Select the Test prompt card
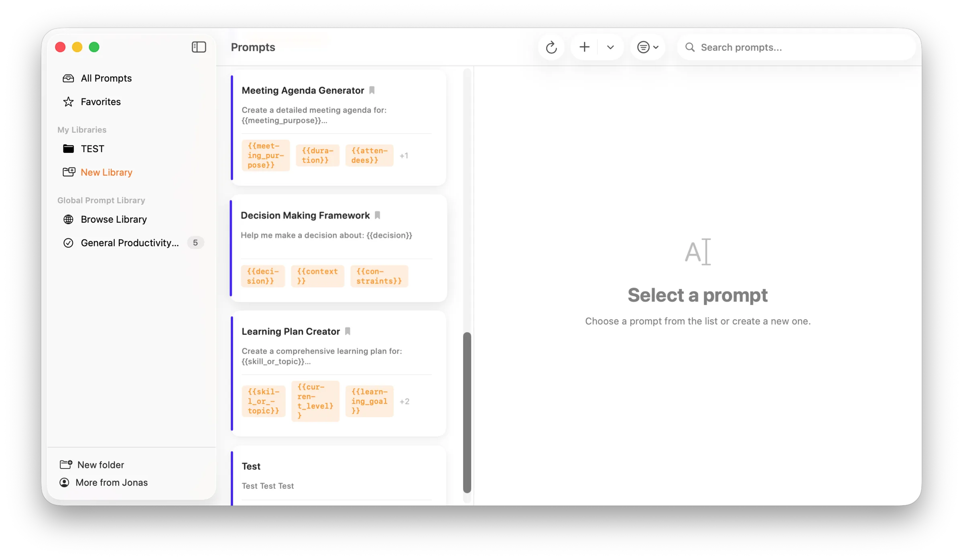Screen dimensions: 963x560 pyautogui.click(x=339, y=476)
